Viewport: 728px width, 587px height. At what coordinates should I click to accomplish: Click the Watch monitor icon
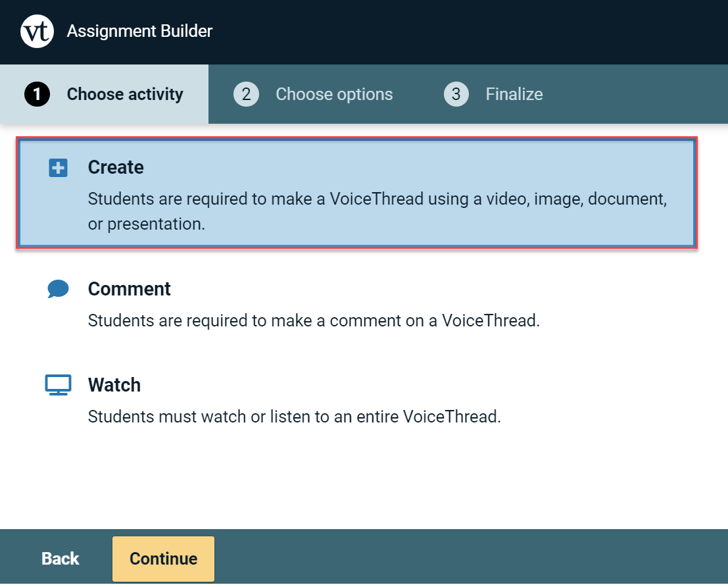pyautogui.click(x=58, y=385)
